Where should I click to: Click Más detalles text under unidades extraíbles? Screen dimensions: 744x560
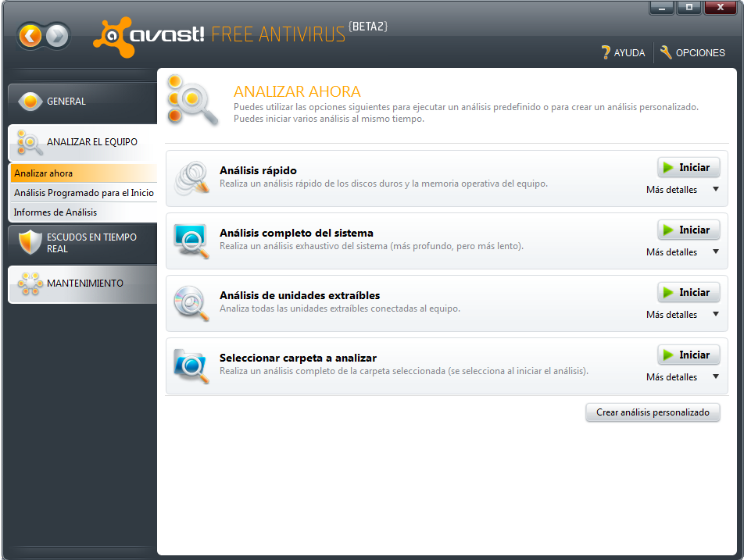pos(671,315)
